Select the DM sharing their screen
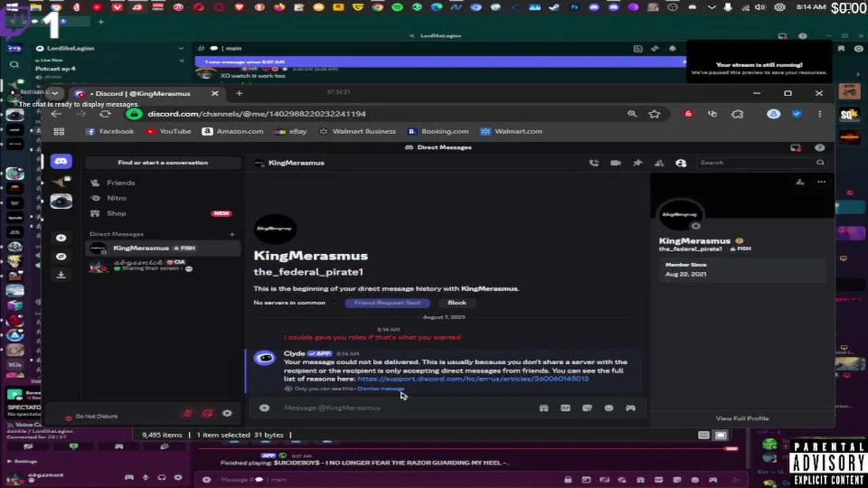Screen dimensions: 868x488 (163, 265)
